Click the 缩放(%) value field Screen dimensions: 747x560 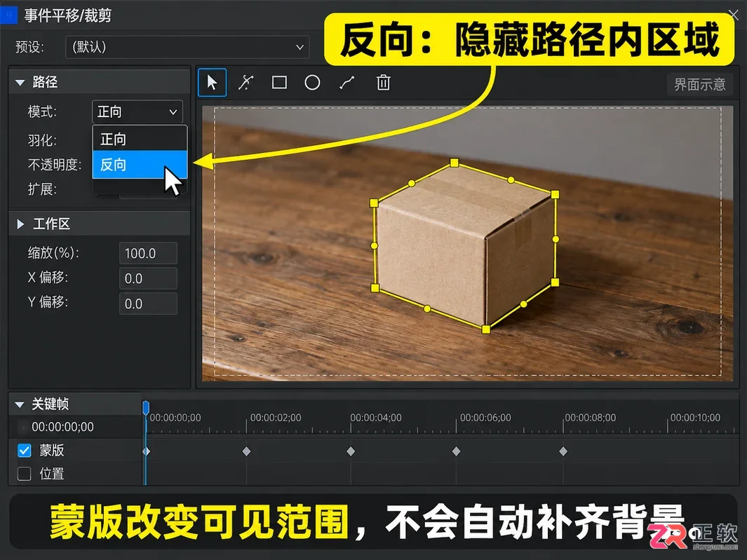148,253
